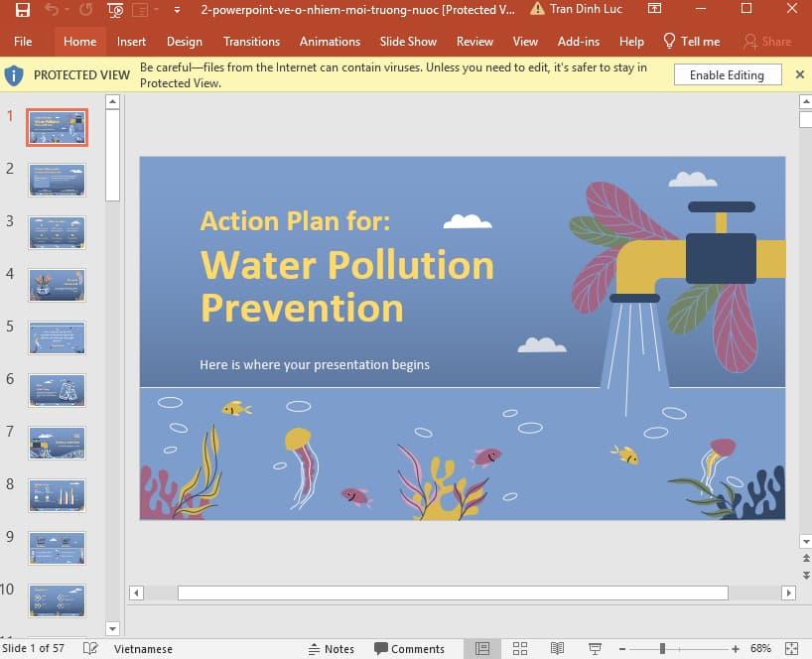The width and height of the screenshot is (812, 659).
Task: Select slide 4 thumbnail in the panel
Action: (x=57, y=285)
